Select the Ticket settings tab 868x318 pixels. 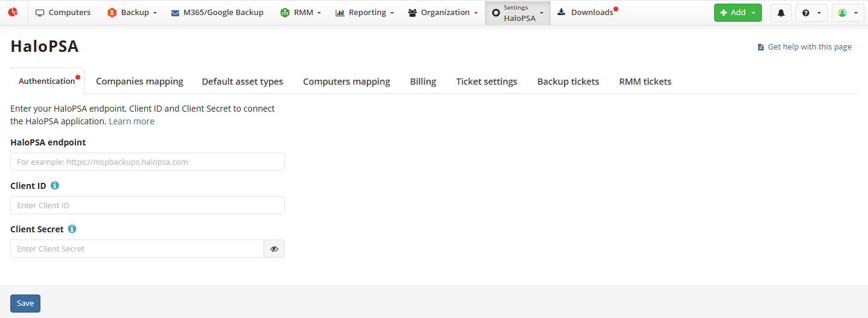point(486,81)
